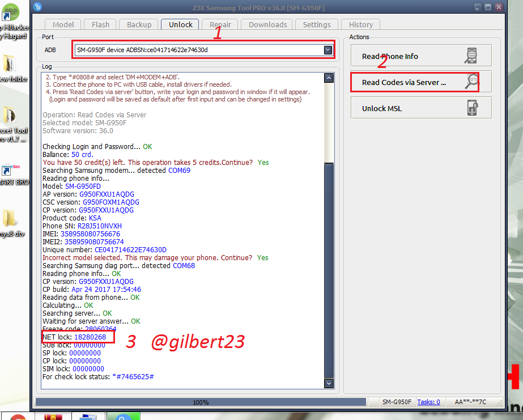Click Phone SN value R28J510NVXH
Image resolution: width=523 pixels, height=420 pixels.
coord(100,226)
